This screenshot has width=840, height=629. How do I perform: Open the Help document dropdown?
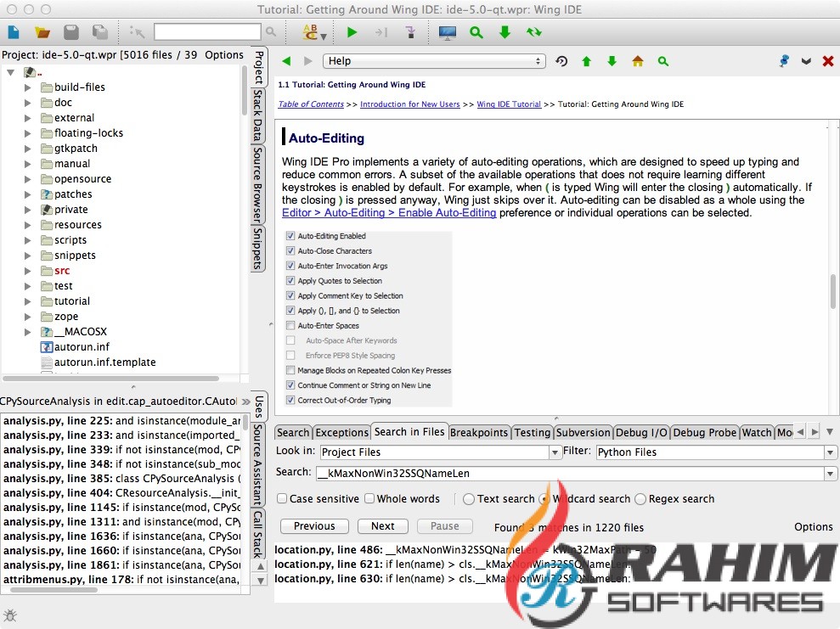(x=435, y=61)
